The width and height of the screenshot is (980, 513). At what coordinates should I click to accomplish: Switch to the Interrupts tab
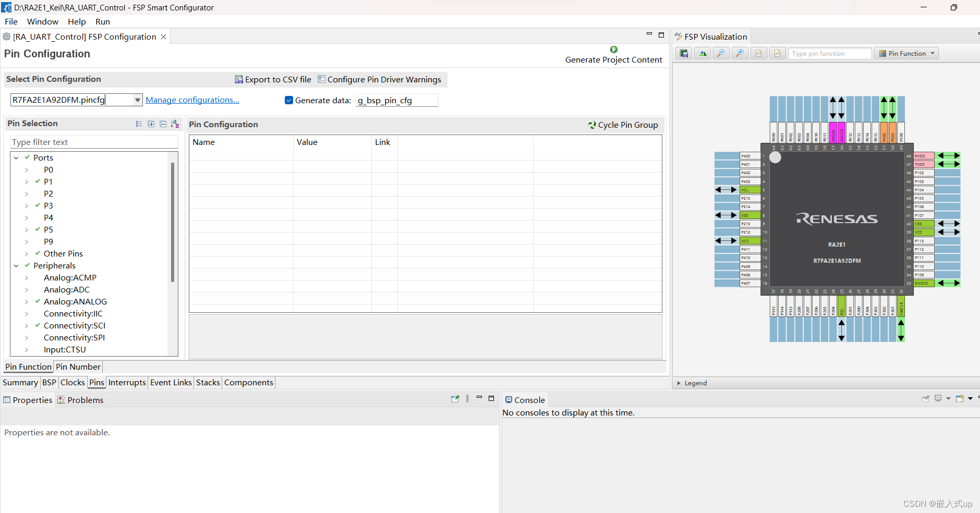(x=127, y=383)
